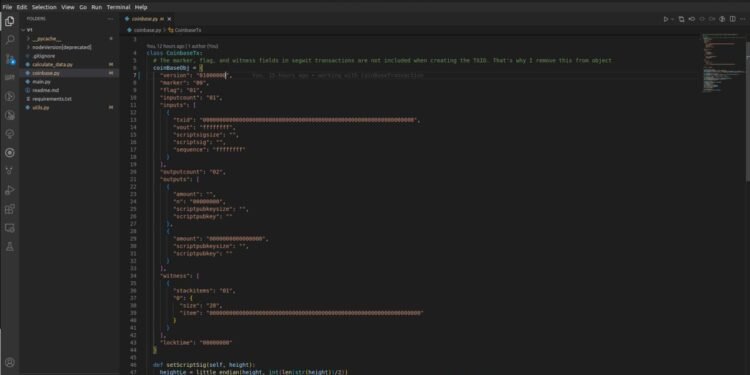Screen dimensions: 750x375
Task: Open the Selection menu
Action: 44,7
